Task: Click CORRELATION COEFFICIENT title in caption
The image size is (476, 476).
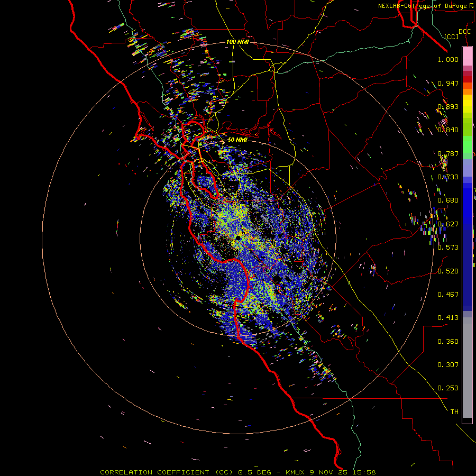Action: pyautogui.click(x=154, y=472)
